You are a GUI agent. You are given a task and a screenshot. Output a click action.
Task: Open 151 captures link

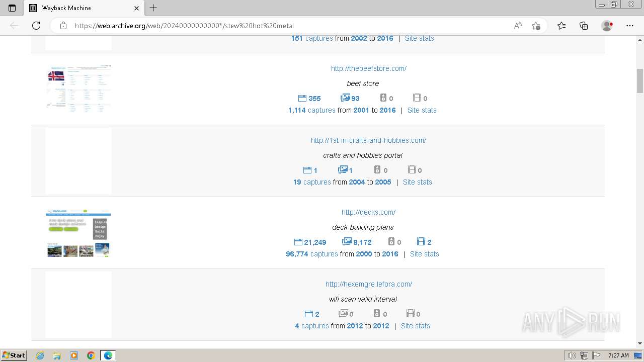[312, 38]
